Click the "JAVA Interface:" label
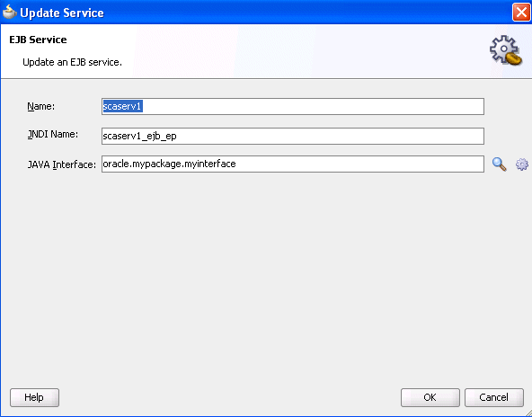Screen dimensions: 532x417 click(x=62, y=164)
